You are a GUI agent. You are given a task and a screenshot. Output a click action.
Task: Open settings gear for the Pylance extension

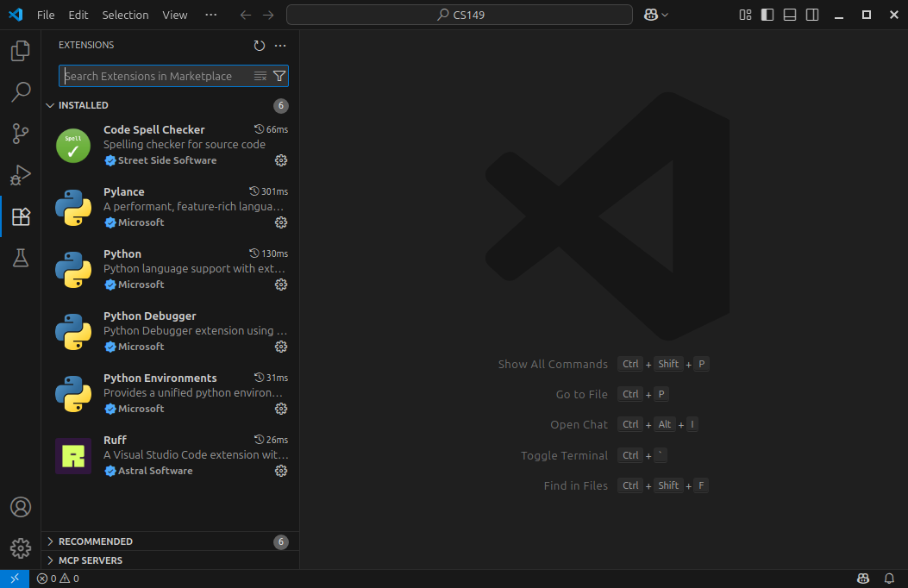coord(281,222)
